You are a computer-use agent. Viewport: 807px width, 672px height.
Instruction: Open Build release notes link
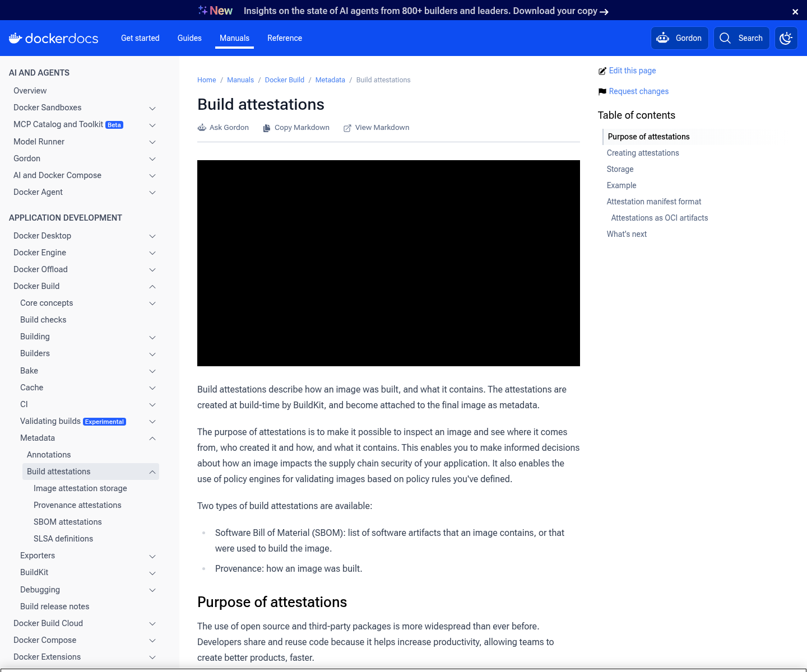[x=55, y=606]
